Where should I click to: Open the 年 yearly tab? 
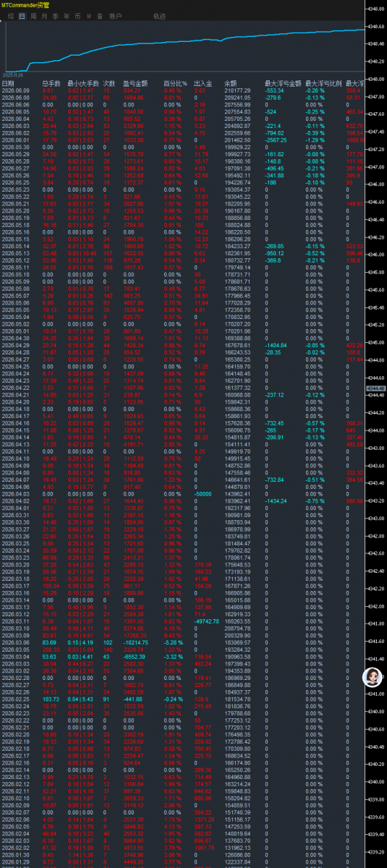[x=67, y=15]
